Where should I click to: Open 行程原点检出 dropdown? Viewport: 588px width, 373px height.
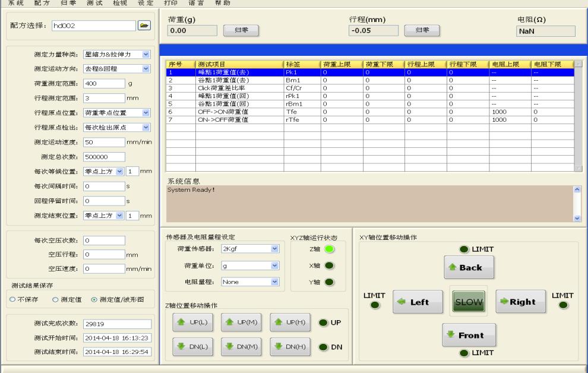[x=146, y=128]
